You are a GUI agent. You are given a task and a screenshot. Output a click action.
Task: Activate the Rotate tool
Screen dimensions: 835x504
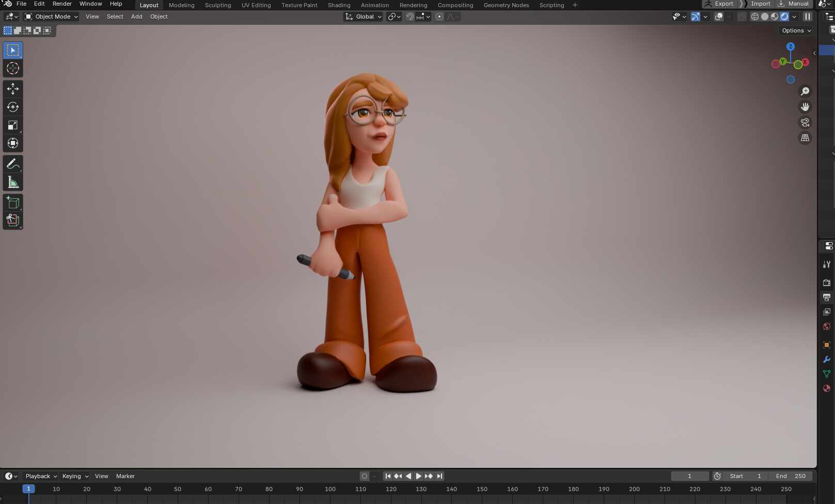(13, 107)
